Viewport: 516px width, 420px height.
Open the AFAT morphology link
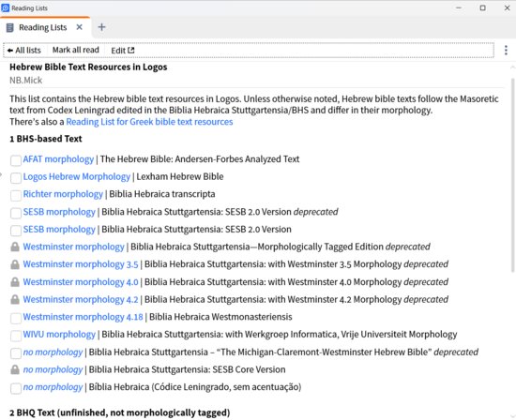pos(58,159)
